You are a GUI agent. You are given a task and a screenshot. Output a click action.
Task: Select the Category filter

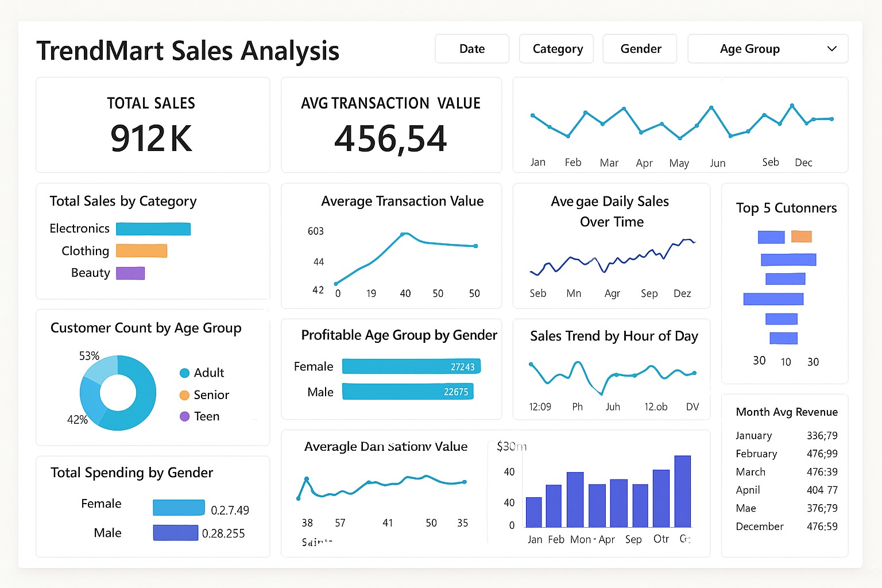point(556,49)
